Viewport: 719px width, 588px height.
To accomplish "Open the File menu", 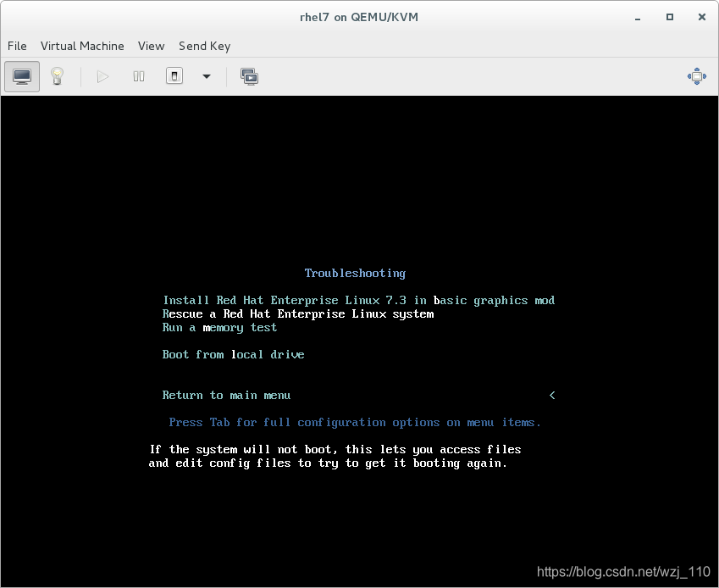I will pyautogui.click(x=17, y=46).
